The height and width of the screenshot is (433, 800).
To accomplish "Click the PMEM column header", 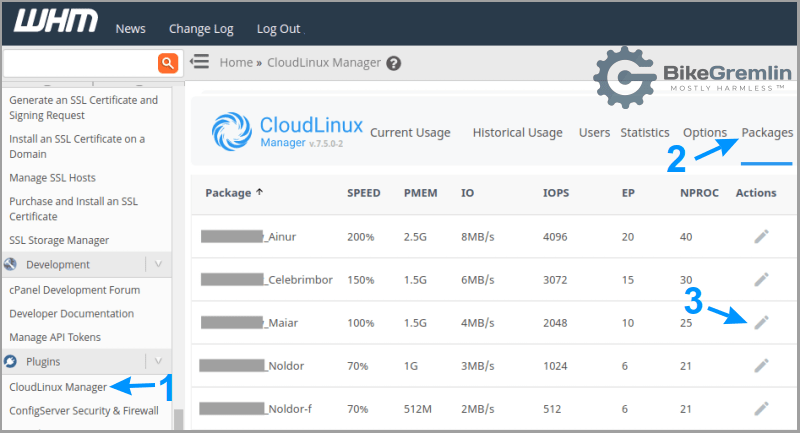I will coord(420,193).
